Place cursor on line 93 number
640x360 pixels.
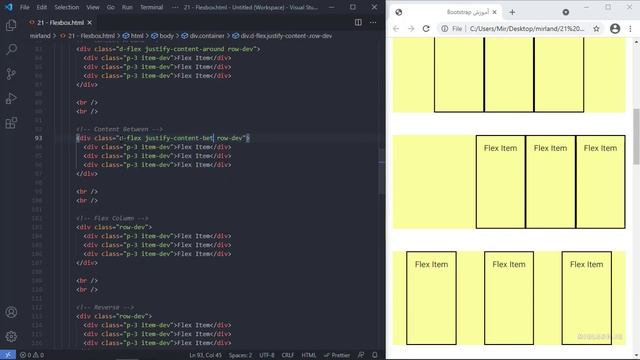(x=38, y=138)
